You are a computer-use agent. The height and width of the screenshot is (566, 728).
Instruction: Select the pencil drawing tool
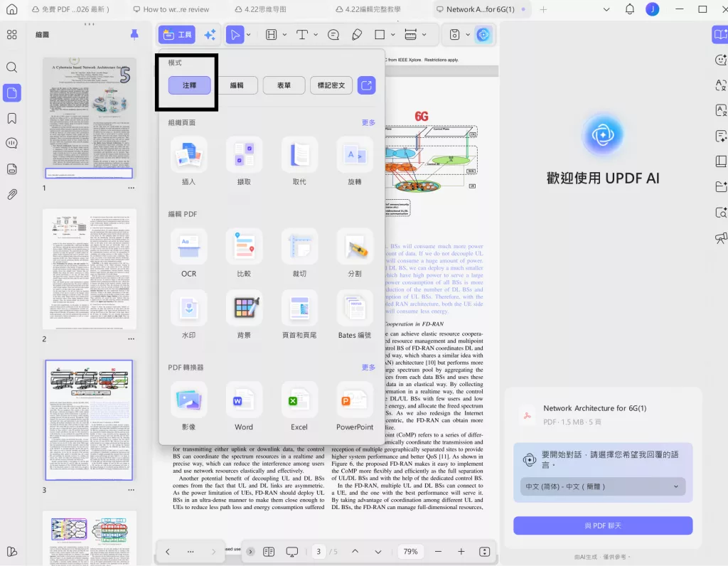pyautogui.click(x=357, y=35)
